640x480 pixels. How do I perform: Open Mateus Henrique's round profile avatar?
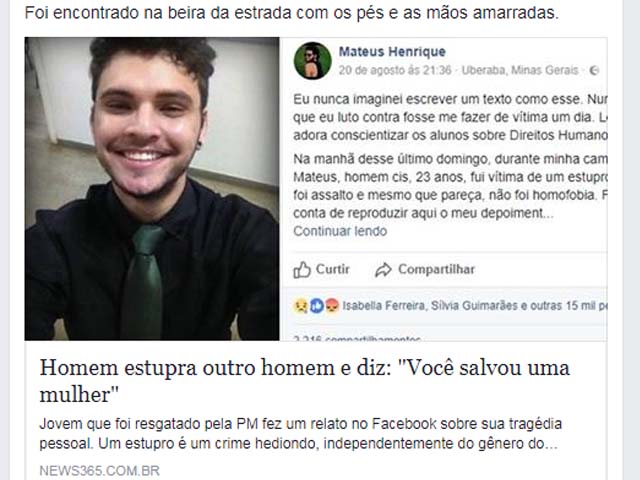313,60
